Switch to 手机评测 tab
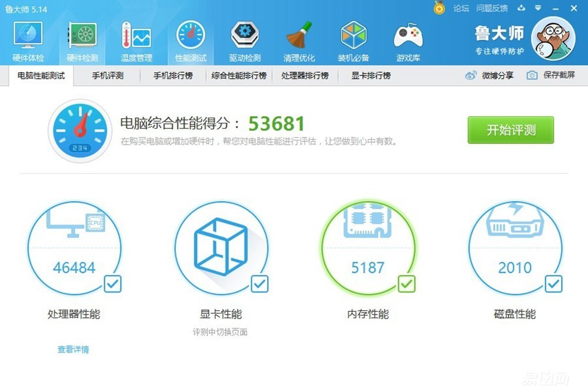Image resolution: width=588 pixels, height=392 pixels. 108,75
